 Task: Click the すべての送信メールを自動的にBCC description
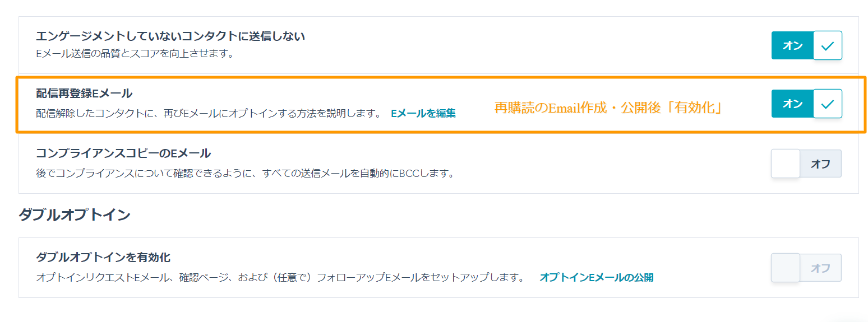[x=244, y=173]
